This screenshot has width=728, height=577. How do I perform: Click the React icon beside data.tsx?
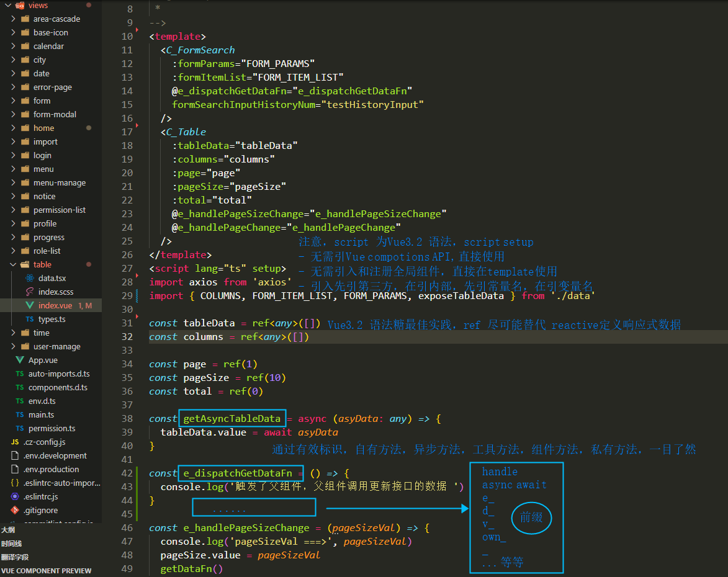30,278
